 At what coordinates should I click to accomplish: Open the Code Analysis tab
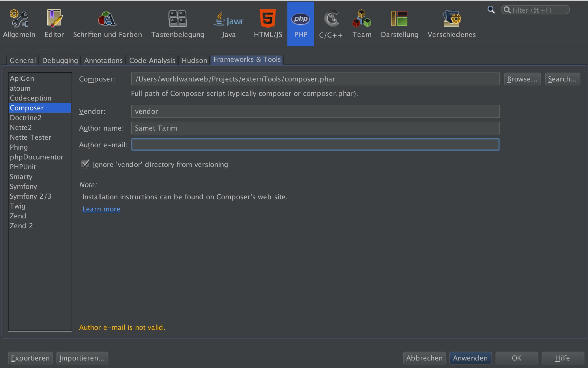pyautogui.click(x=152, y=60)
